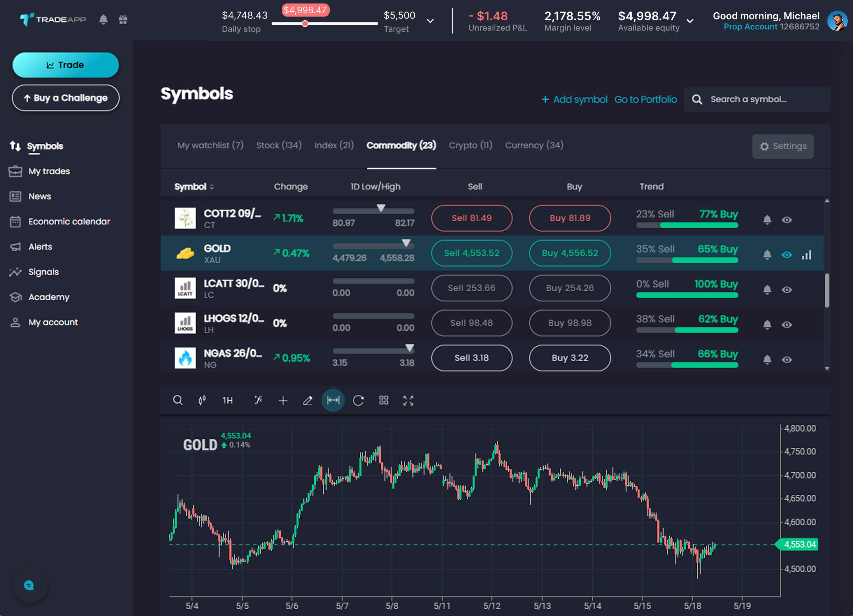Click the Buy a Challenge button

[x=66, y=98]
